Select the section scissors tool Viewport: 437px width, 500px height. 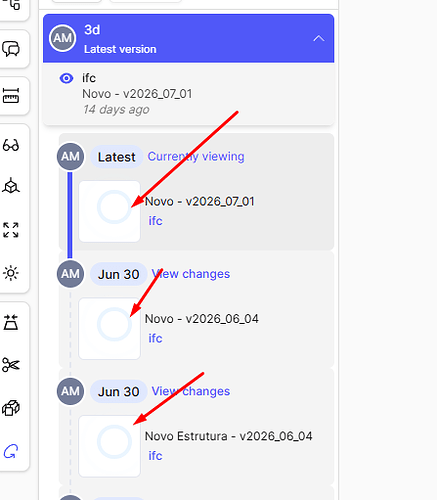[x=11, y=365]
